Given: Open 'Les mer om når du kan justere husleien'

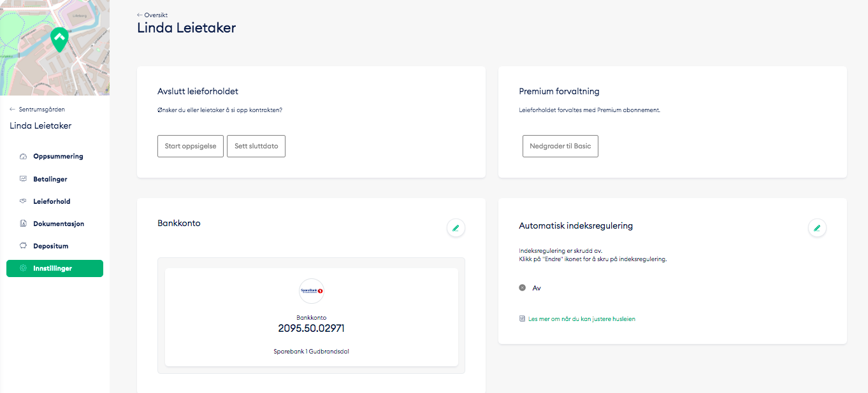Looking at the screenshot, I should coord(581,318).
